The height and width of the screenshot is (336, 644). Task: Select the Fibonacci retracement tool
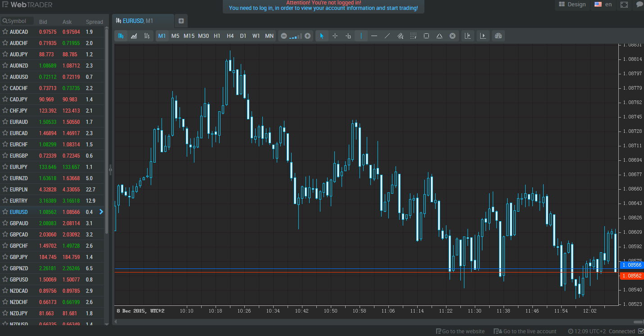(413, 36)
